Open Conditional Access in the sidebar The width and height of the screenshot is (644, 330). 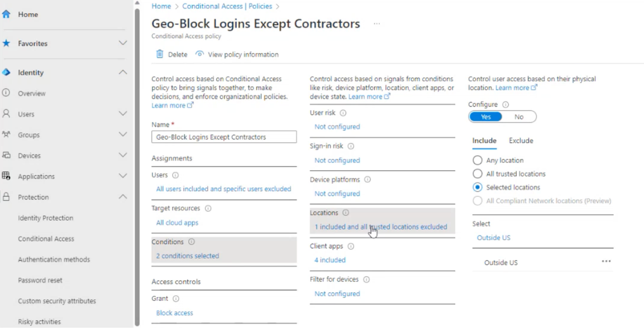(x=46, y=239)
